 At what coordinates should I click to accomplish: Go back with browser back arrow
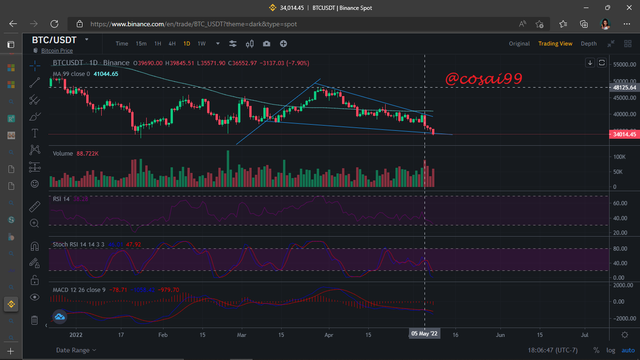(x=13, y=24)
